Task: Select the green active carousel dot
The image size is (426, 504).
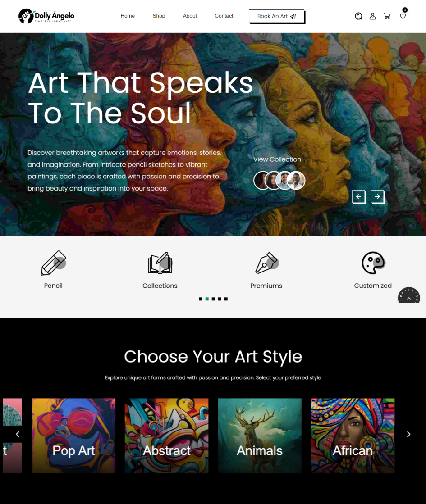Action: click(207, 299)
